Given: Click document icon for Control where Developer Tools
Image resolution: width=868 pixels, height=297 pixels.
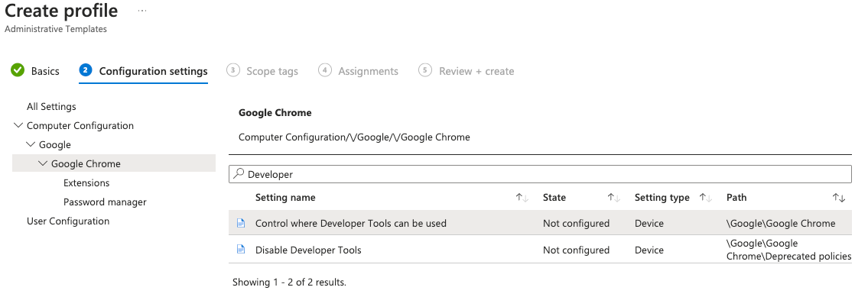Looking at the screenshot, I should point(241,224).
